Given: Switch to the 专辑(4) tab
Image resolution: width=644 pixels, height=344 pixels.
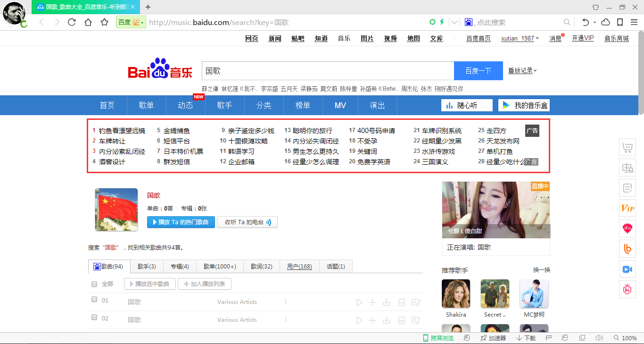Looking at the screenshot, I should click(180, 267).
